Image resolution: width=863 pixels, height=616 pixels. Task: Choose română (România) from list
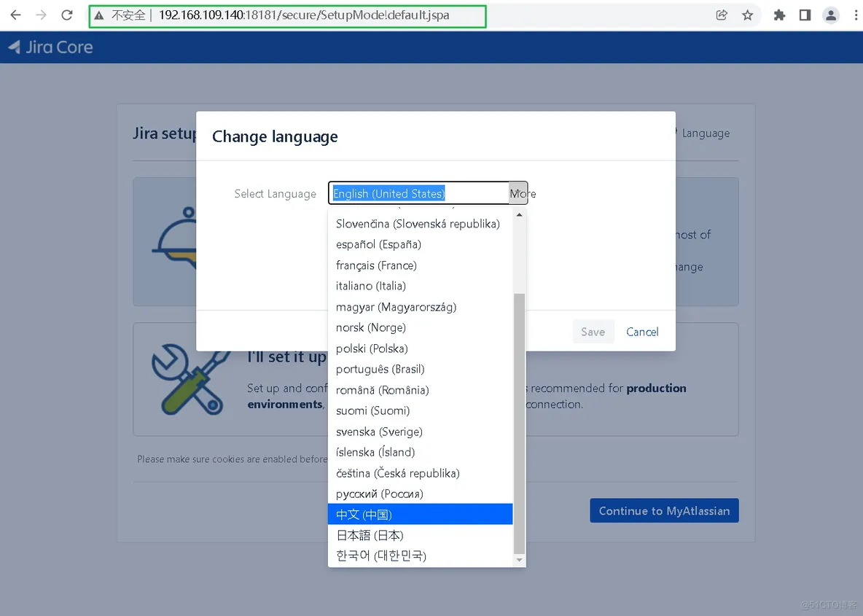pos(420,390)
